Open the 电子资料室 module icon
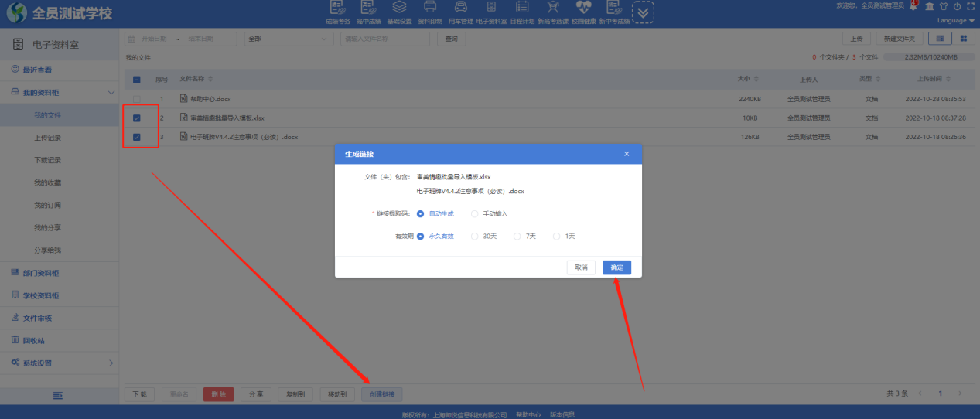The height and width of the screenshot is (419, 980). pos(491,8)
